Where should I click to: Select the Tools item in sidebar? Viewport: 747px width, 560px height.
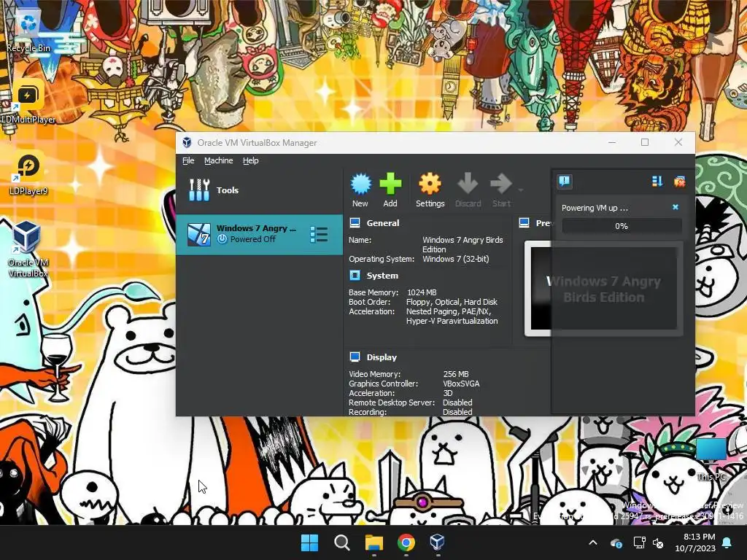(260, 190)
